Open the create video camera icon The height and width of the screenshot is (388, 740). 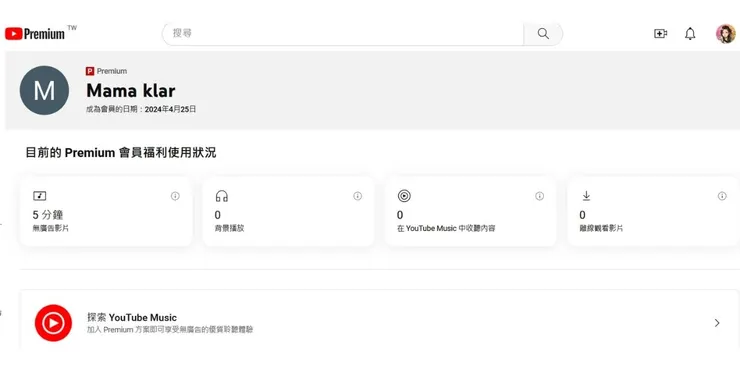click(660, 34)
